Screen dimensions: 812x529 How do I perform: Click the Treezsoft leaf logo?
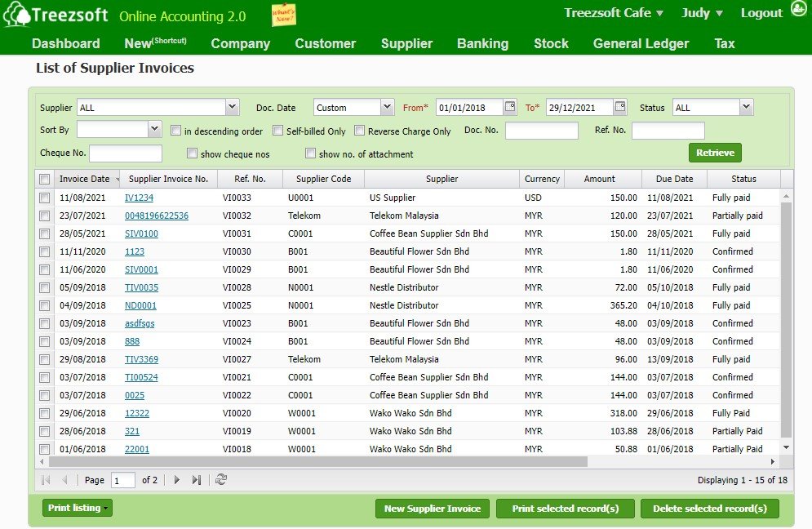click(x=17, y=14)
